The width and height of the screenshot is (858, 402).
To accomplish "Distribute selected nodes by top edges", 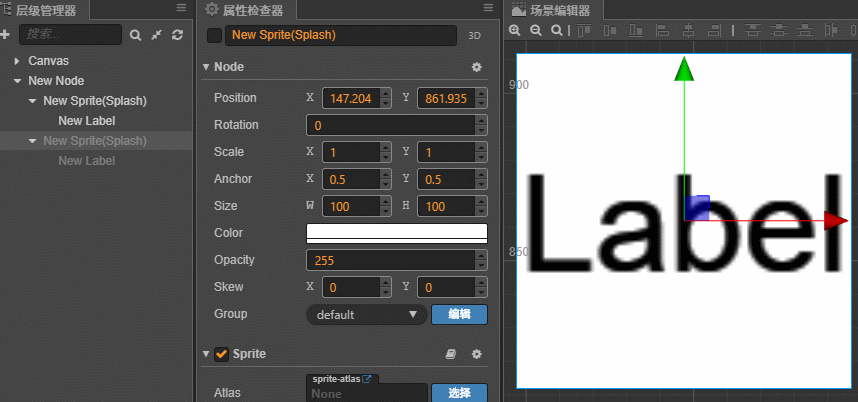I will pos(753,31).
